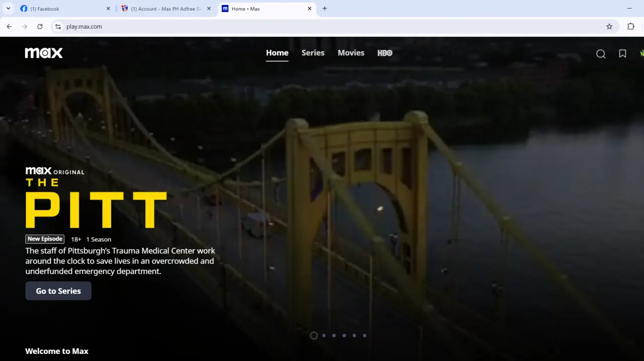This screenshot has width=644, height=361.
Task: Reload the page
Action: [x=40, y=27]
